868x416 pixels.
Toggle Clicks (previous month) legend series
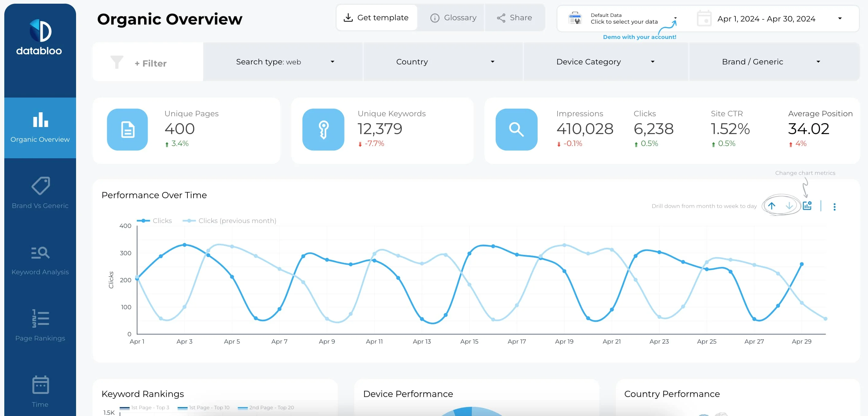[229, 221]
